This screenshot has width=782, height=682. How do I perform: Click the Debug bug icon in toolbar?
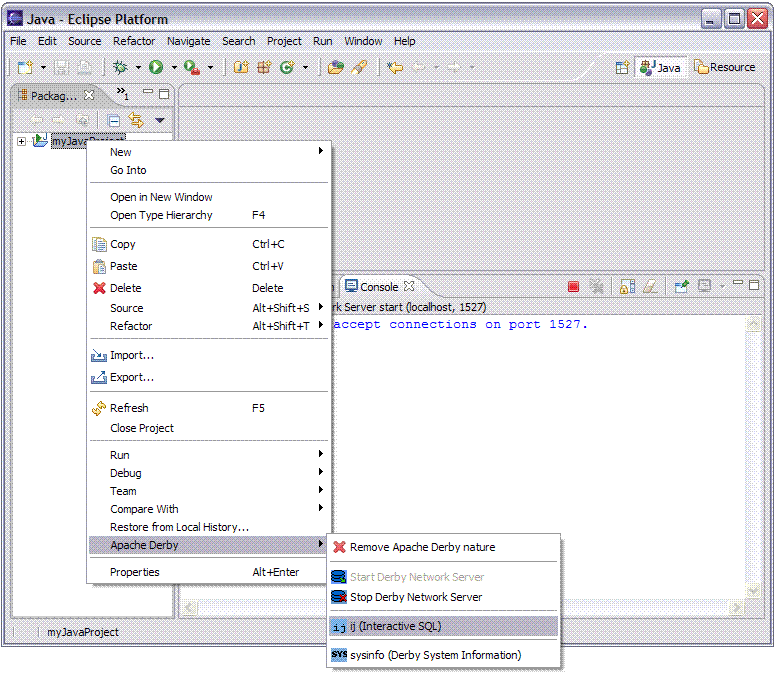(120, 67)
